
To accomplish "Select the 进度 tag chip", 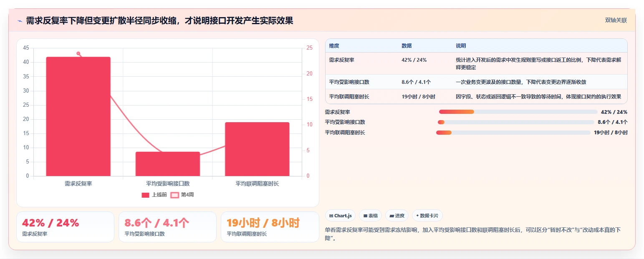I will click(397, 216).
